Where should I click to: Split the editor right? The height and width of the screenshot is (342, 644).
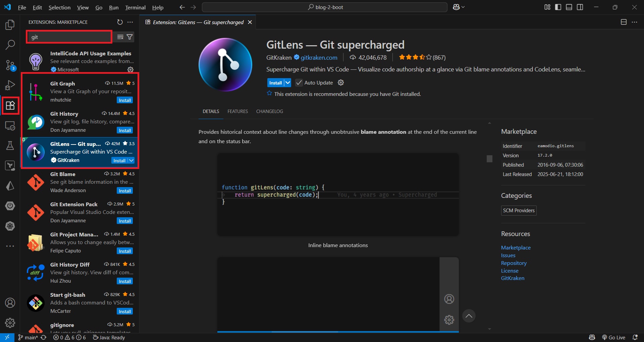(624, 22)
